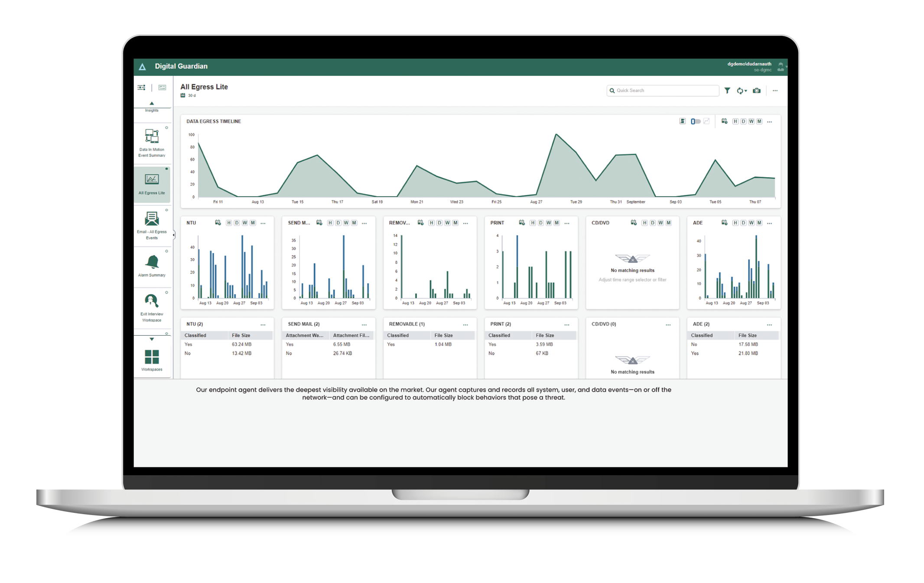Open options menu for SEND MAIL (2) table
The image size is (924, 583).
(364, 324)
